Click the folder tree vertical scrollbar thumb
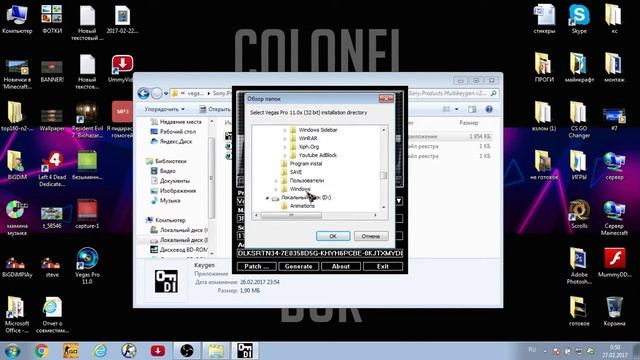Viewport: 640px width, 360px height. coord(383,176)
